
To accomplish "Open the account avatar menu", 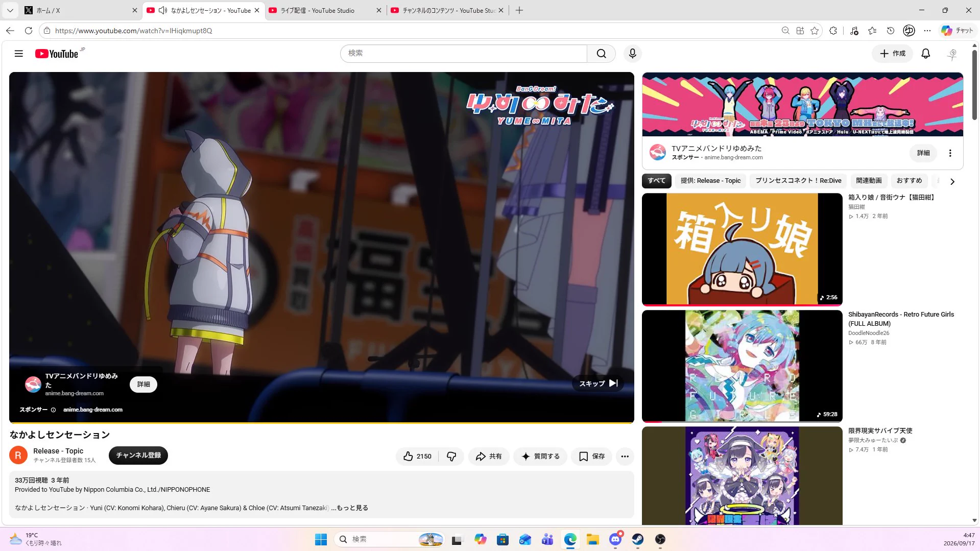I will coord(952,54).
